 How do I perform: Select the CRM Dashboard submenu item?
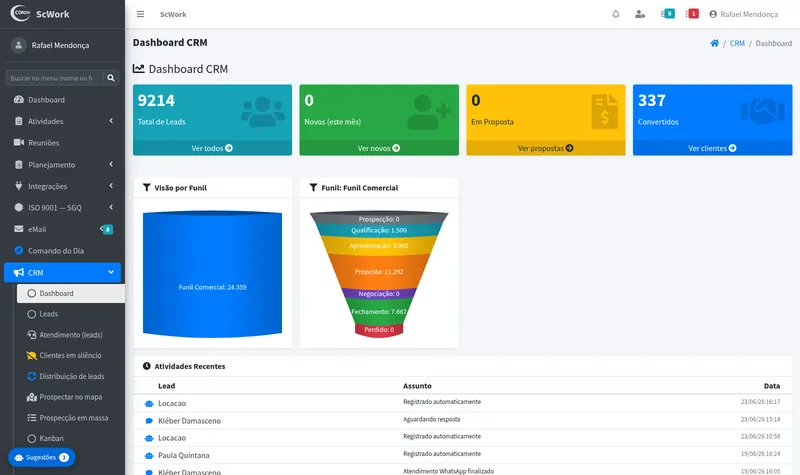70,293
